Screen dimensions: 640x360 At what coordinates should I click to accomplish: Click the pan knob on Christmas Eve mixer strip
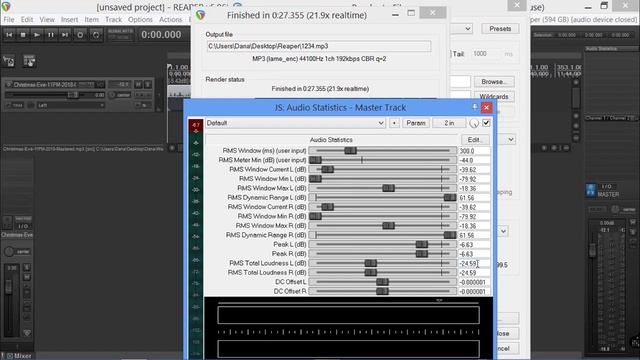pos(9,251)
